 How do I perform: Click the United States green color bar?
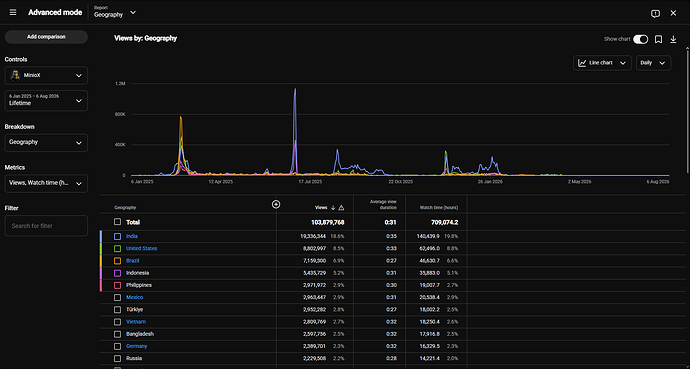(101, 248)
